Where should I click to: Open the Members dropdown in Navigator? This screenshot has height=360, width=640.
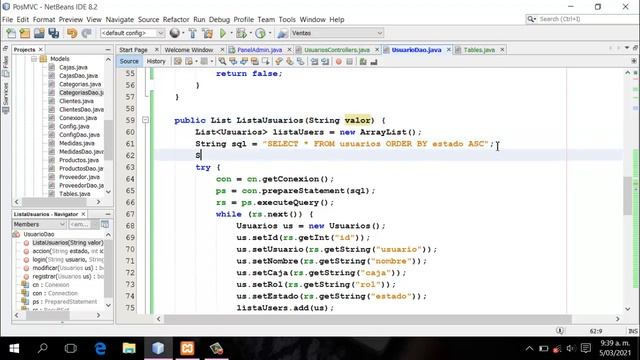(x=39, y=224)
